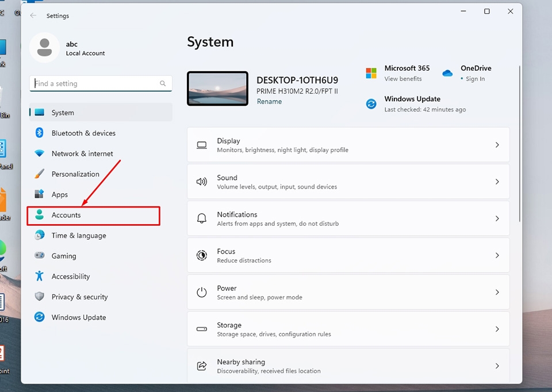Click the Microsoft 365 logo icon
552x392 pixels.
point(371,73)
